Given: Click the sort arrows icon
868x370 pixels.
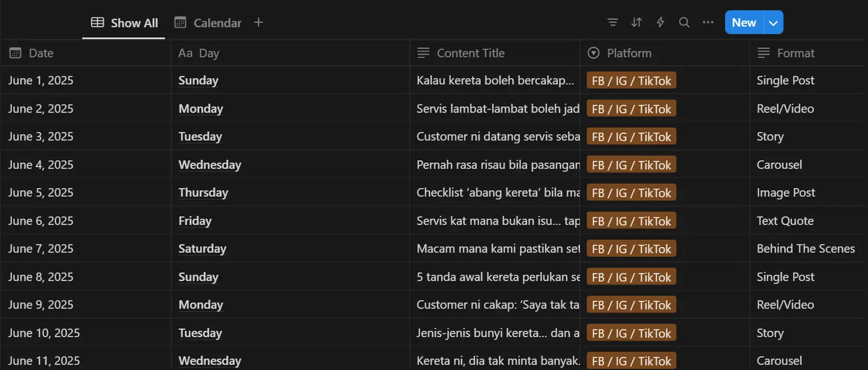Looking at the screenshot, I should pyautogui.click(x=637, y=23).
